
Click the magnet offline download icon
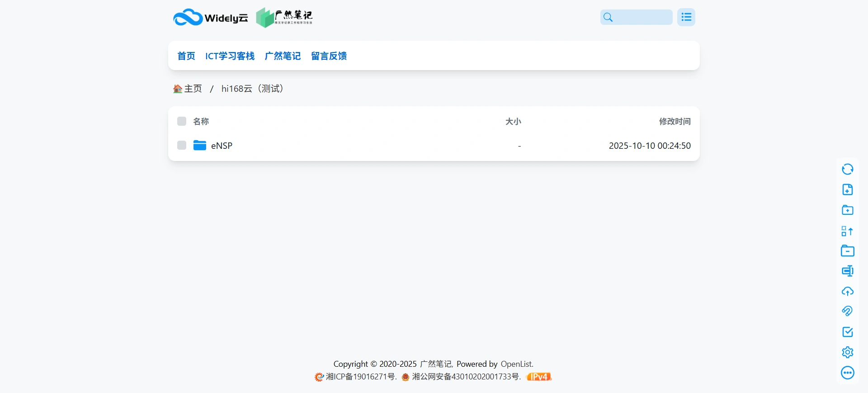(x=847, y=311)
